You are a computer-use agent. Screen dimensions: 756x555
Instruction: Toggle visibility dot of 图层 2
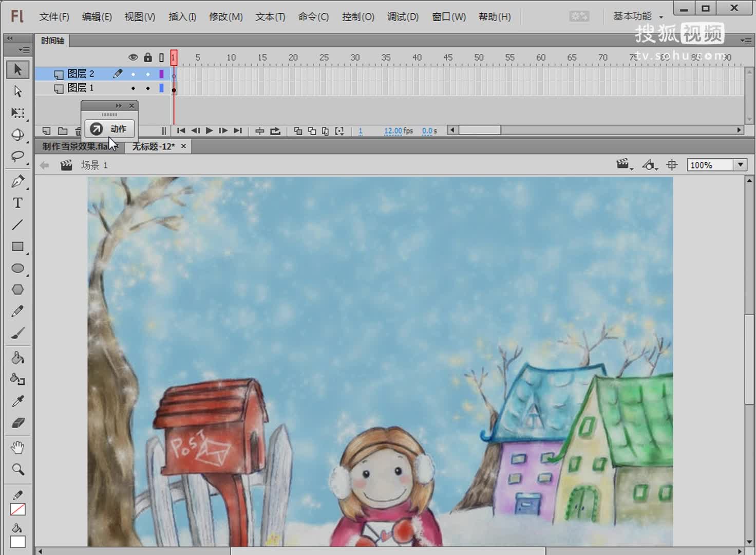[x=133, y=74]
